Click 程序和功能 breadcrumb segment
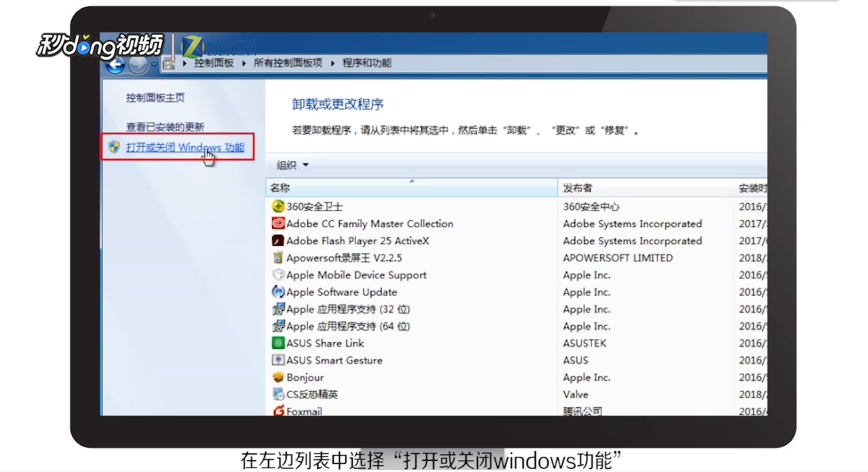The image size is (868, 472). pyautogui.click(x=367, y=63)
